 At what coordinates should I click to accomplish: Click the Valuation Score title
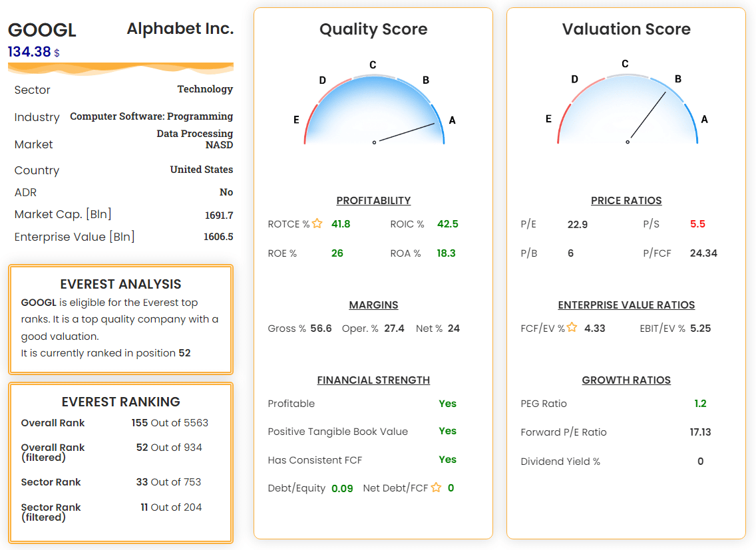(626, 29)
